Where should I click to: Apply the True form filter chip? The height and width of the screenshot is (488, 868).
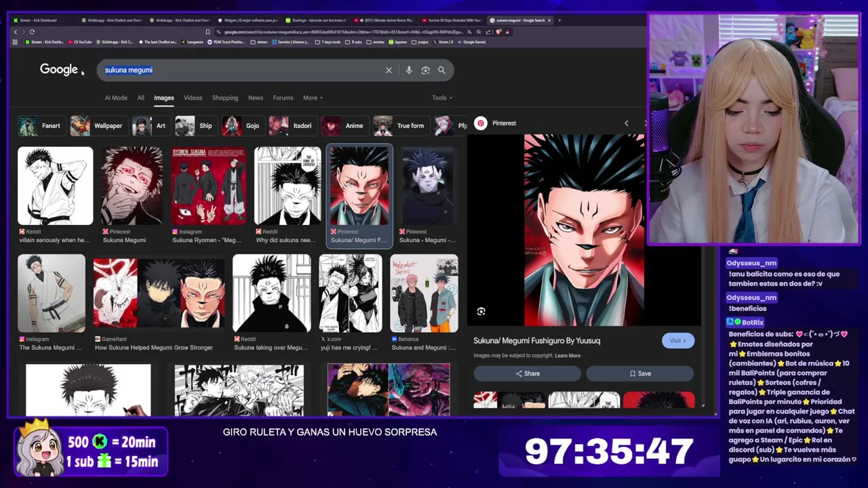click(x=400, y=125)
